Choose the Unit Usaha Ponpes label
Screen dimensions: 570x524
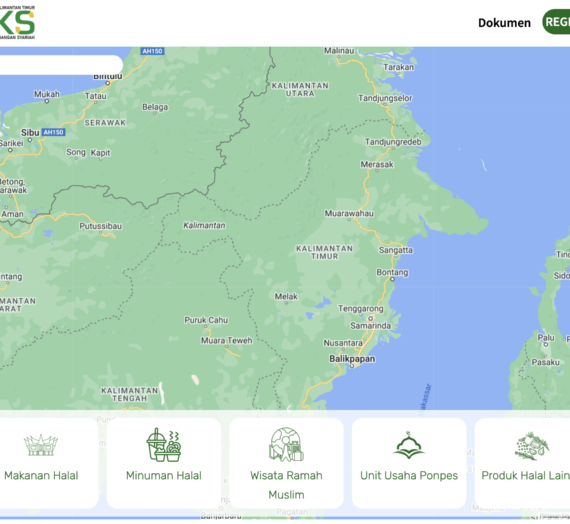[409, 476]
